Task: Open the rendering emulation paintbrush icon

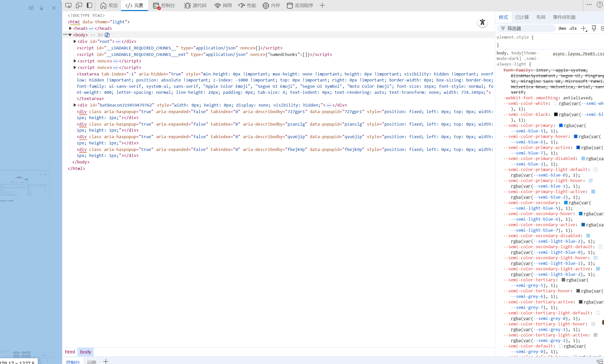Action: tap(594, 28)
